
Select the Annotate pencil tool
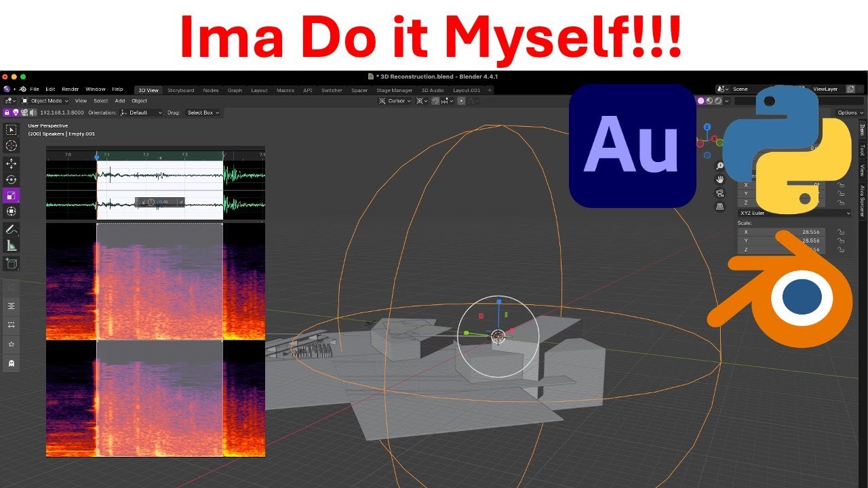coord(12,229)
